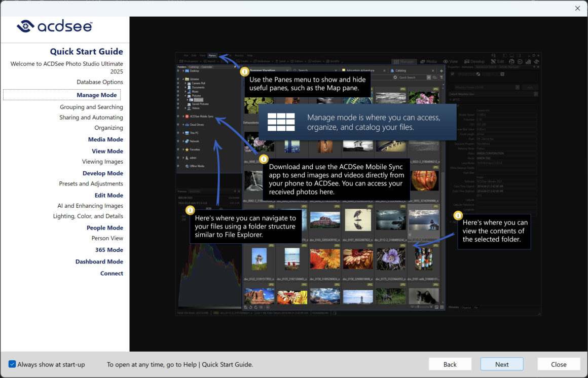Open the Database Options topic

(100, 82)
